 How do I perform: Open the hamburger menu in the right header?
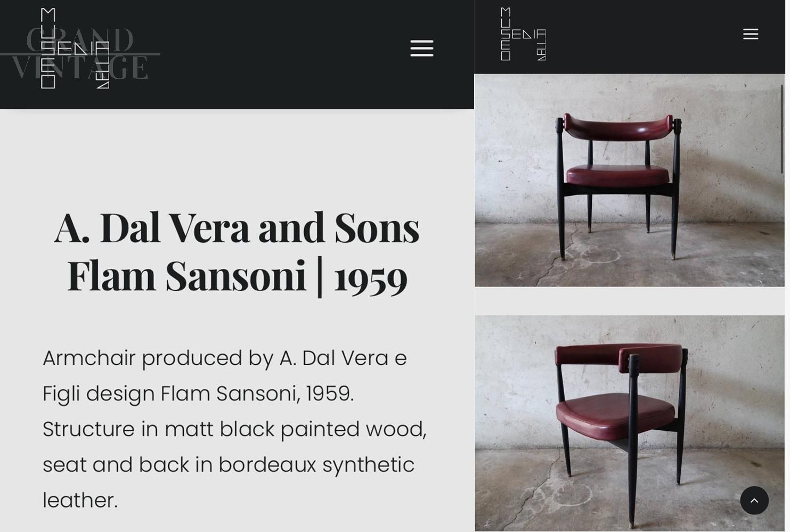[750, 34]
